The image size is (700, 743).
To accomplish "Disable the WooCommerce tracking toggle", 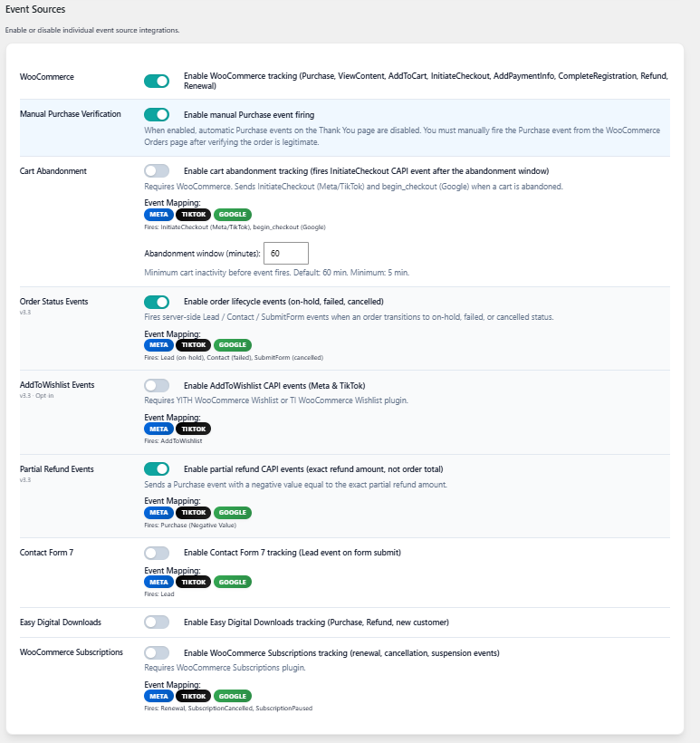I will 157,81.
